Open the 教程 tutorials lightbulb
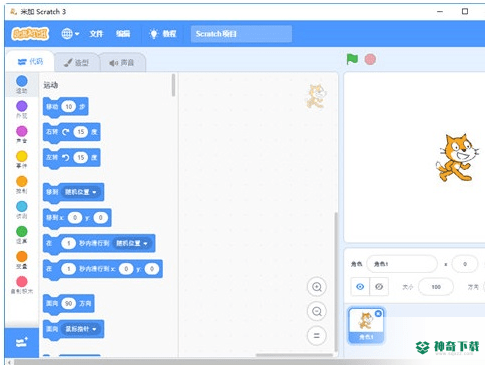 163,34
